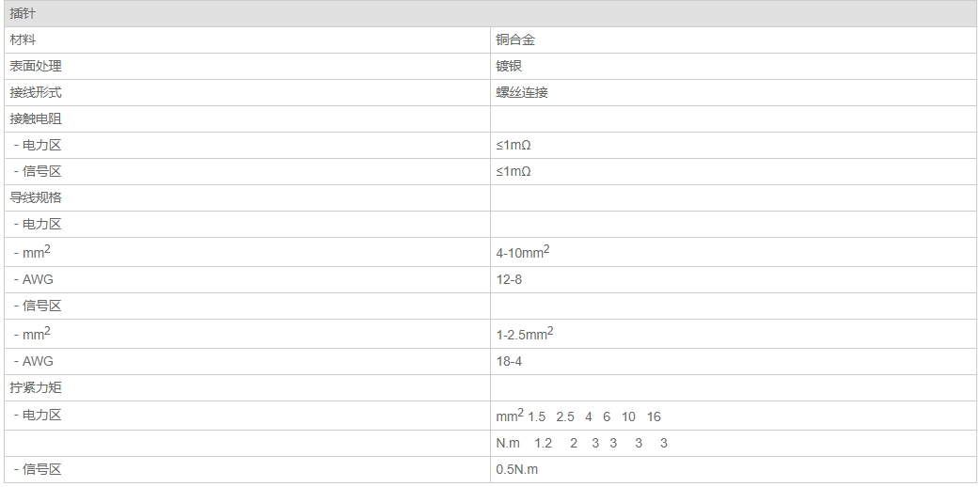
Task: Click the 镀银 surface treatment value
Action: 509,67
